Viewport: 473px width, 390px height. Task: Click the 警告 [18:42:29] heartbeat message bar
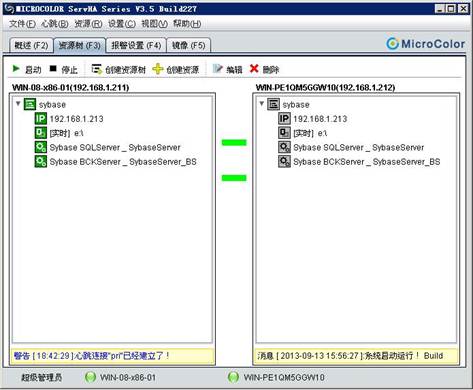point(112,356)
